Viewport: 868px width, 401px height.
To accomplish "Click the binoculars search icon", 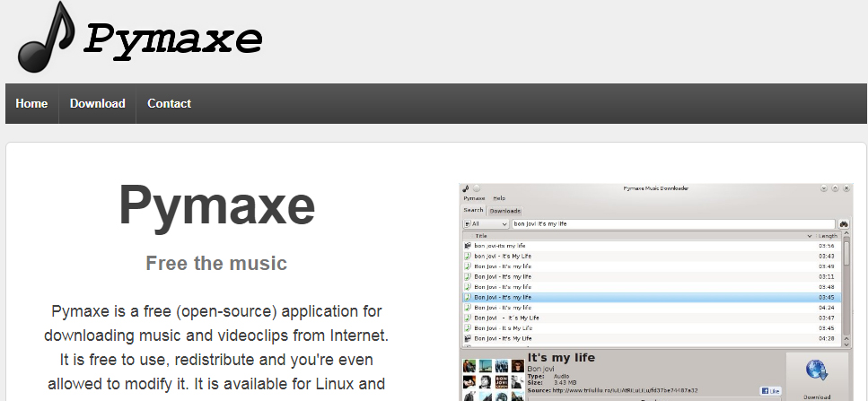I will 844,223.
